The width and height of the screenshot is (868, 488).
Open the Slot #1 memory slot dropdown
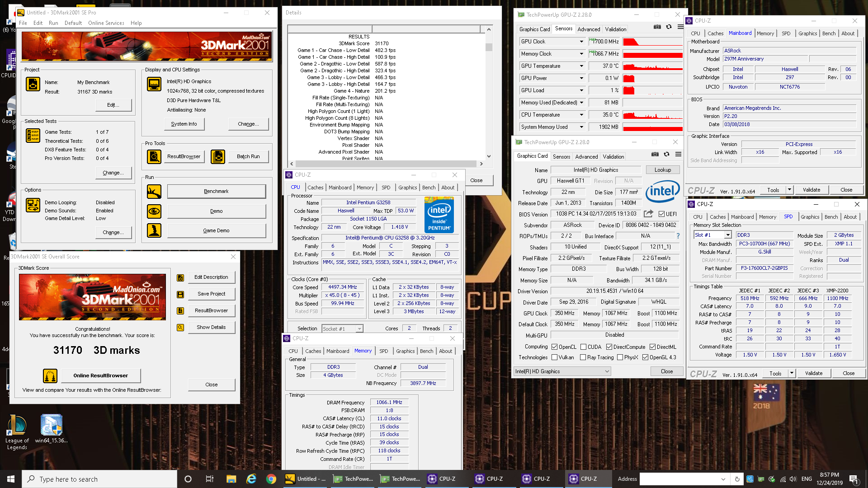[712, 235]
